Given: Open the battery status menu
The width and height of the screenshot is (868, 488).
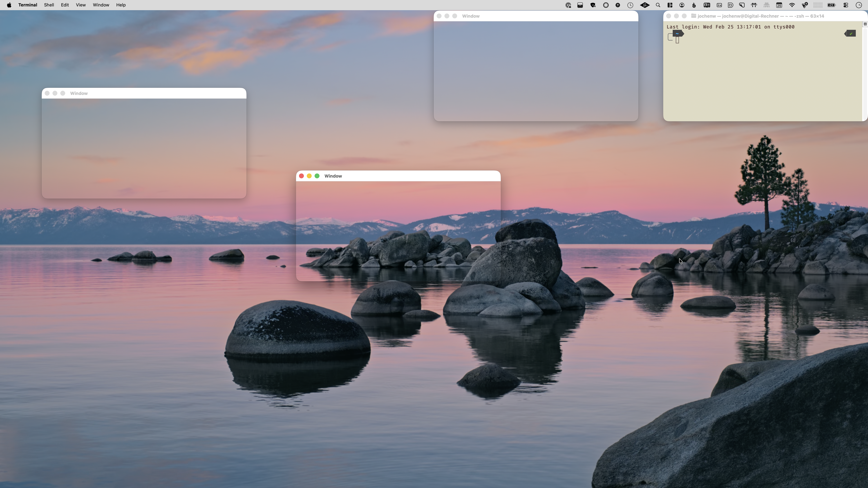Looking at the screenshot, I should (831, 5).
